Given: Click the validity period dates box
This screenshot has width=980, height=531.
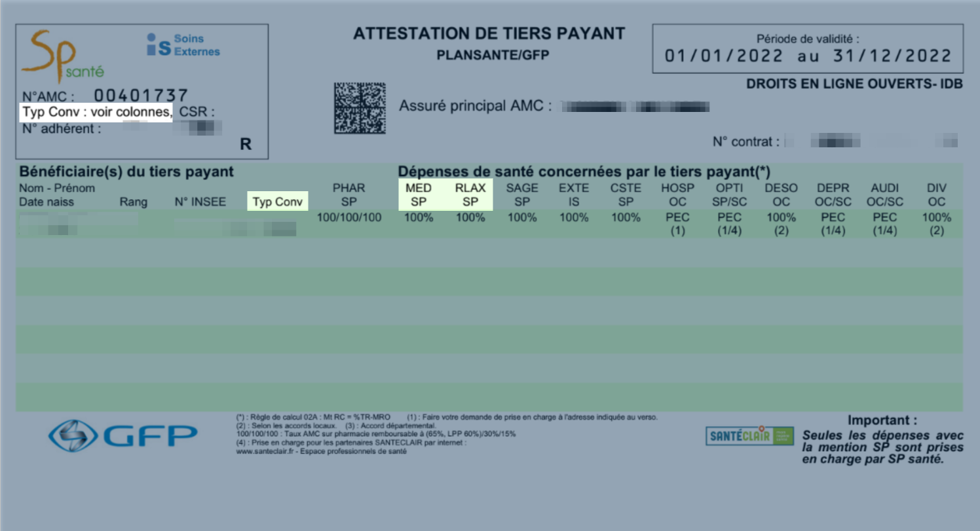Looking at the screenshot, I should (808, 49).
